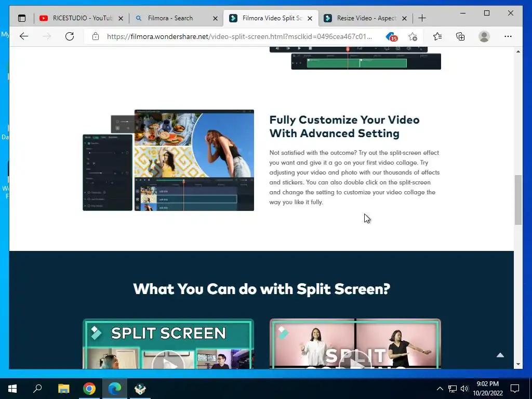The width and height of the screenshot is (532, 399).
Task: Open the taskbar clock and date
Action: coord(487,389)
